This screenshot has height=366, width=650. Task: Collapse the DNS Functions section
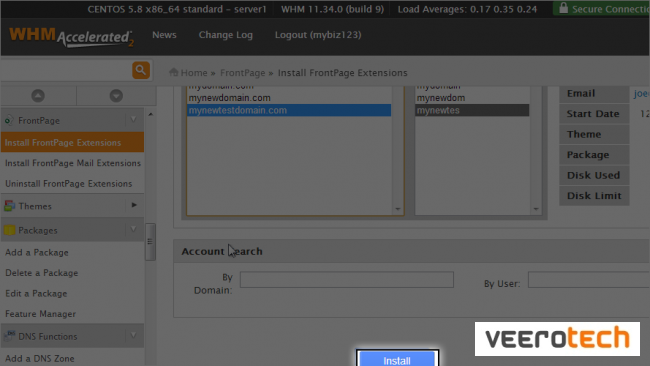pyautogui.click(x=133, y=335)
